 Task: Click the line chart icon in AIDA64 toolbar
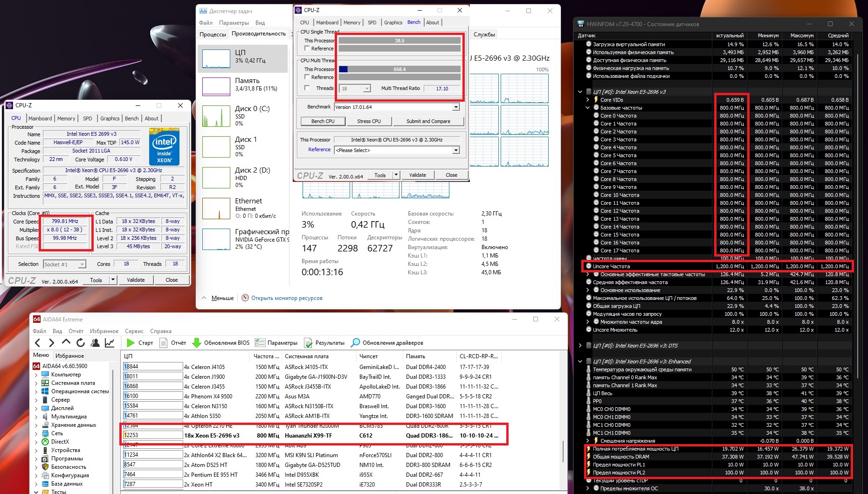pos(110,343)
